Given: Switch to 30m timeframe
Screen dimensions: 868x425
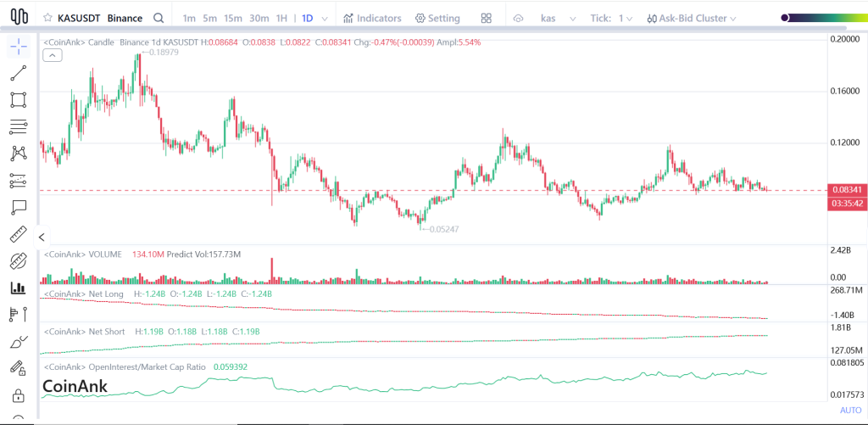Looking at the screenshot, I should click(259, 19).
